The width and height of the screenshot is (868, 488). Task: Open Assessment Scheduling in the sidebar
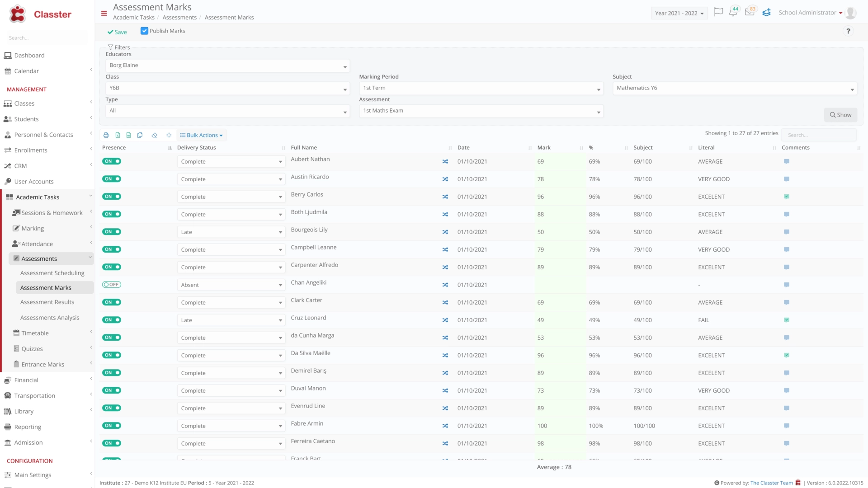(52, 273)
